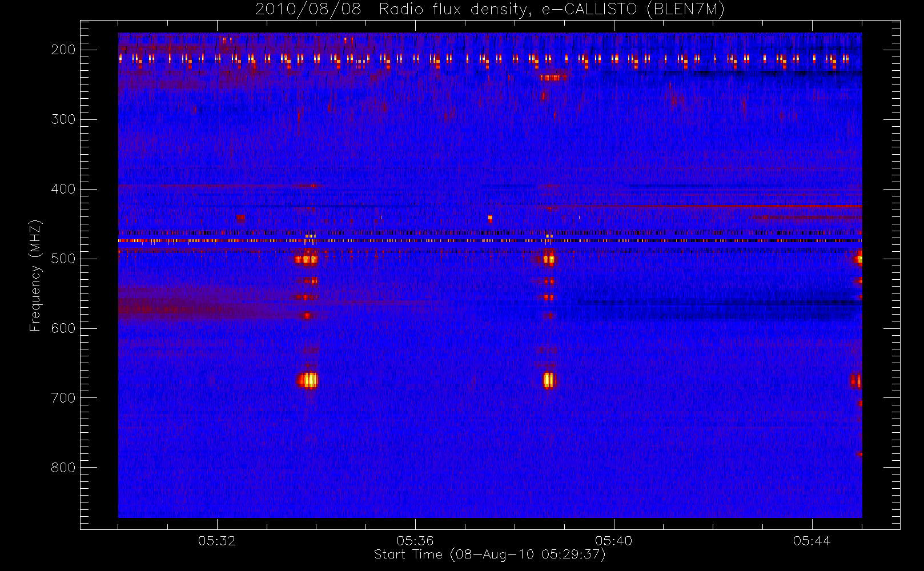Click the Frequency (MHz) axis title
The image size is (924, 571).
click(x=35, y=275)
